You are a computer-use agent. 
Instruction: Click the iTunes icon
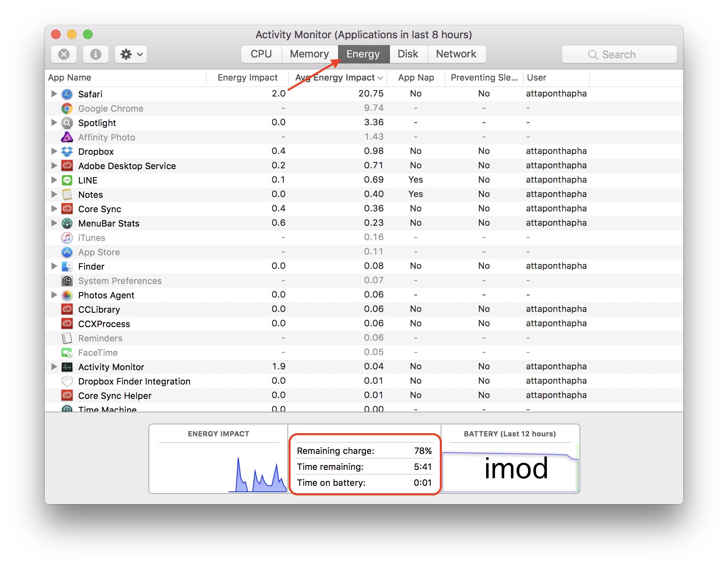coord(67,237)
